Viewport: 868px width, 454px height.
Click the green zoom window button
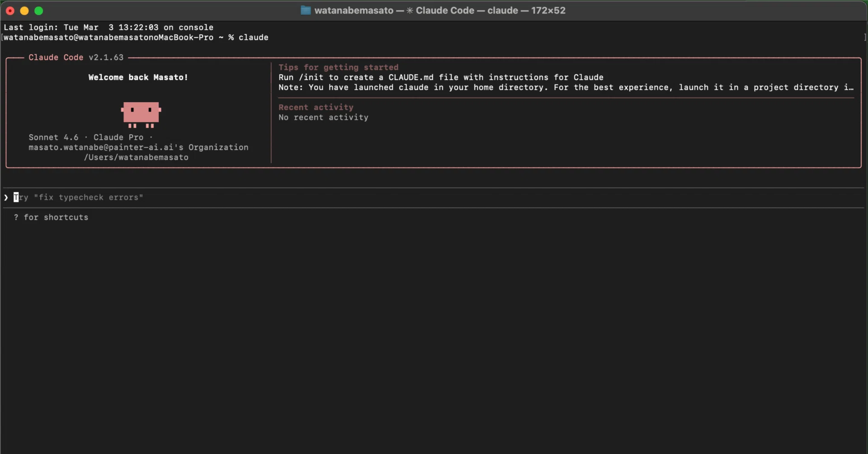coord(39,10)
